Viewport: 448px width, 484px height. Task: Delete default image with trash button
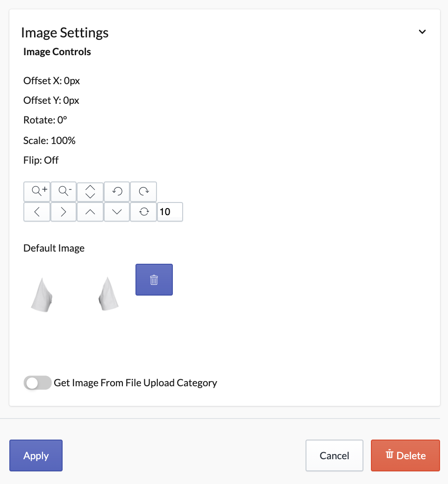(x=154, y=280)
